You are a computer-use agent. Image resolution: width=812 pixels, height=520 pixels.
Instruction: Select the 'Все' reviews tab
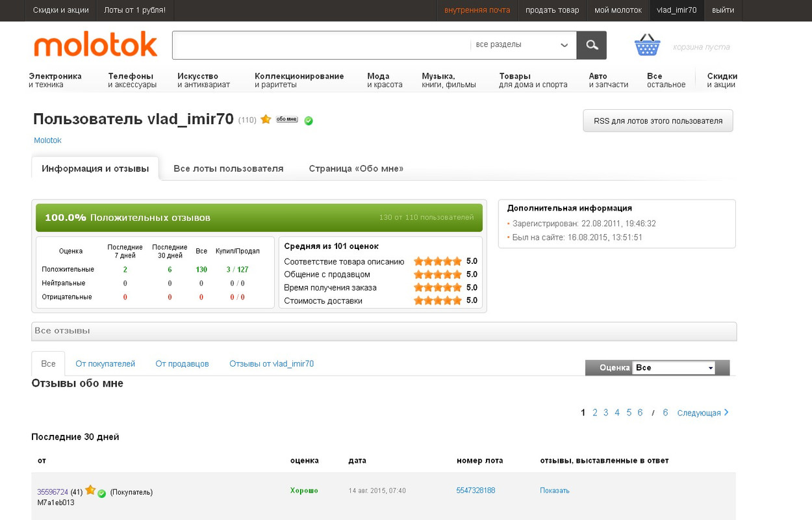(48, 363)
